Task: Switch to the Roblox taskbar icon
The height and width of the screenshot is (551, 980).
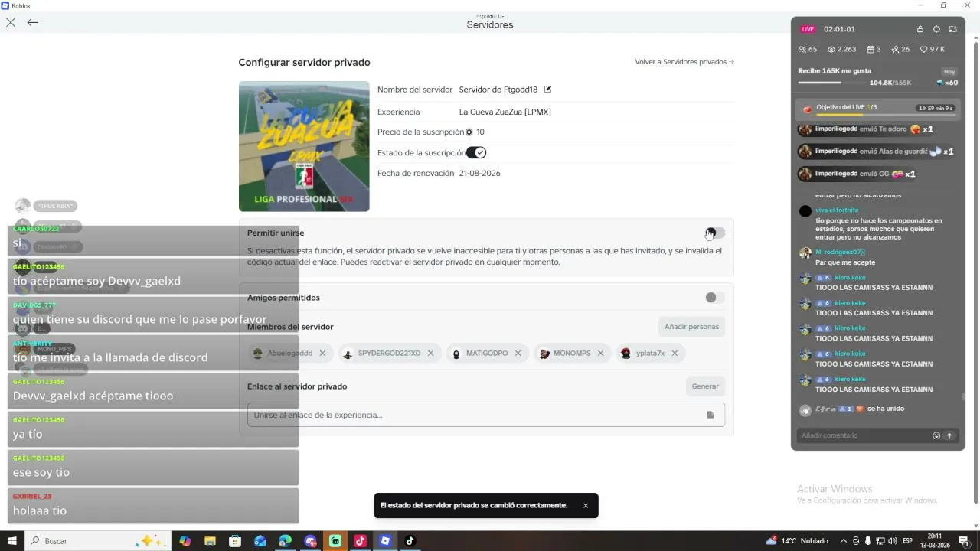Action: 385,541
